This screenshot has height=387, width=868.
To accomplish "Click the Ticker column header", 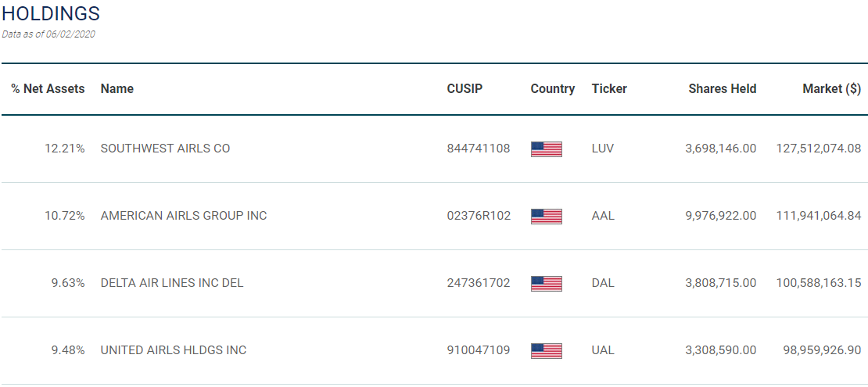I will click(x=609, y=89).
